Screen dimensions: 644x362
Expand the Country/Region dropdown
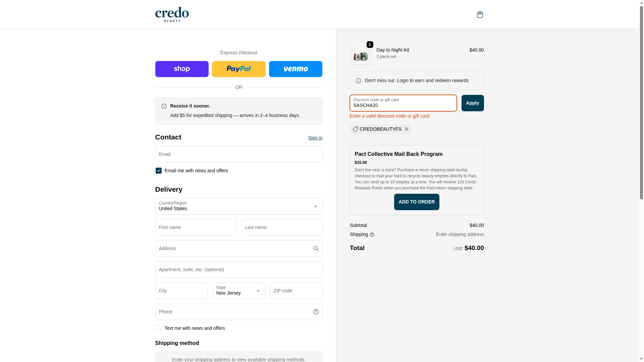click(x=238, y=206)
